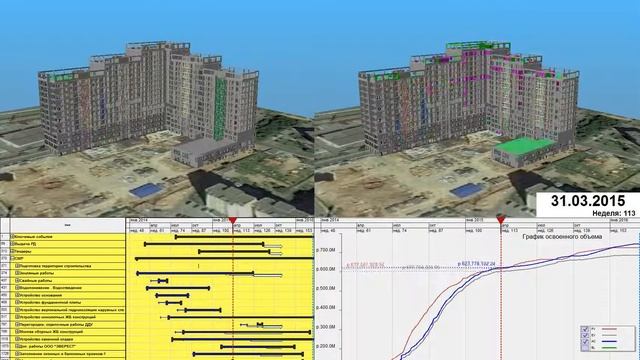This screenshot has width=640, height=360.
Task: Expand the Ключевые события group
Action: [13, 236]
